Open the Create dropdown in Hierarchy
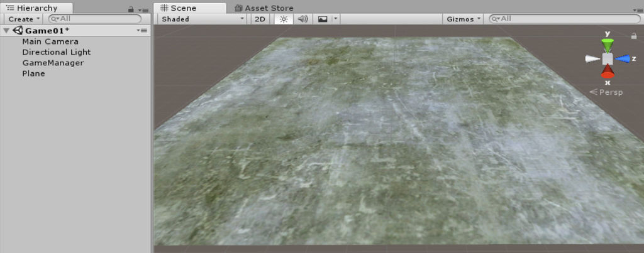Image resolution: width=644 pixels, height=253 pixels. point(25,19)
